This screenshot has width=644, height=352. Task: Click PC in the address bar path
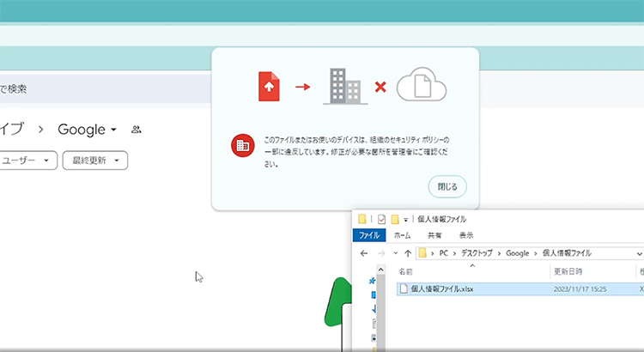pos(444,253)
